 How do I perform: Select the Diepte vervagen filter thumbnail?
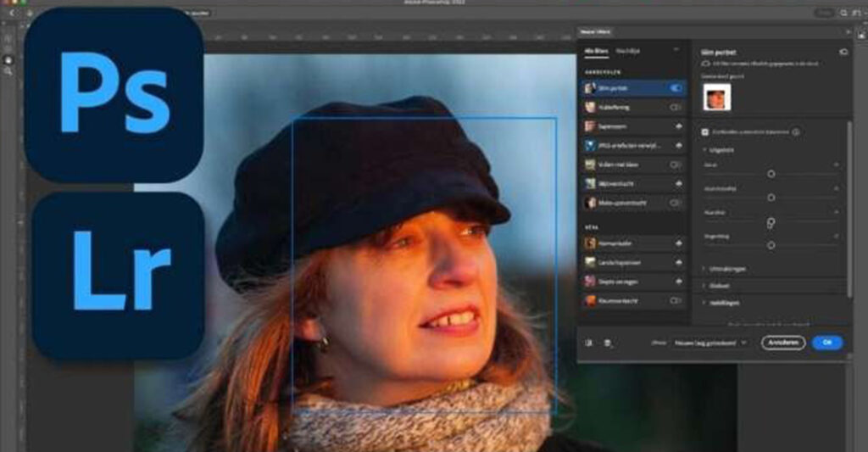(590, 282)
